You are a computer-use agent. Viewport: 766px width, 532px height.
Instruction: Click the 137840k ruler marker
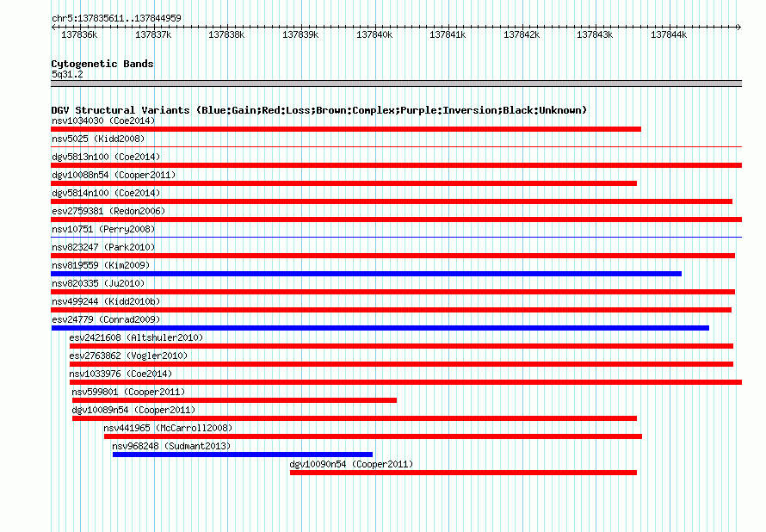pyautogui.click(x=374, y=34)
